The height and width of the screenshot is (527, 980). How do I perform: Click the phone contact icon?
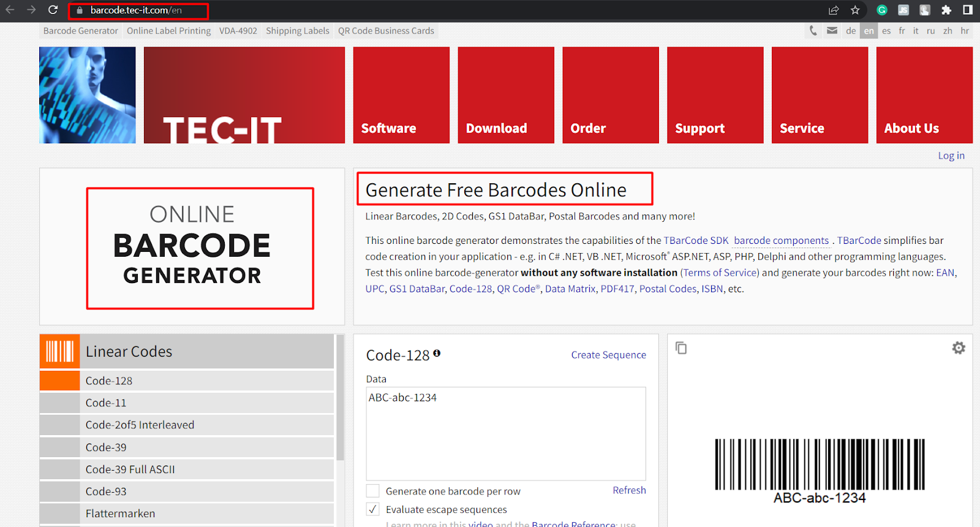tap(813, 31)
